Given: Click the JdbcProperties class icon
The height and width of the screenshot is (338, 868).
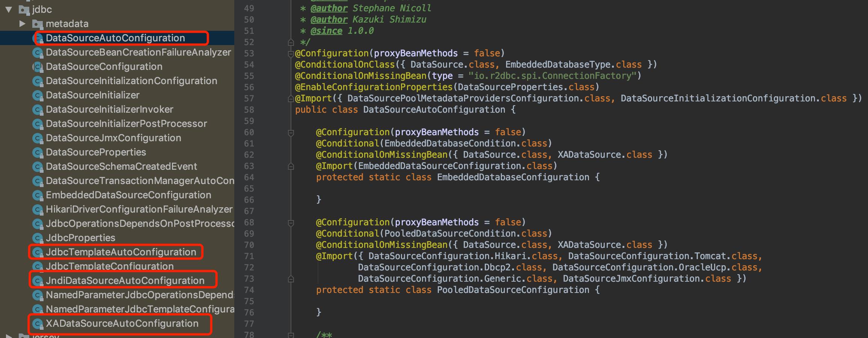Looking at the screenshot, I should point(38,238).
